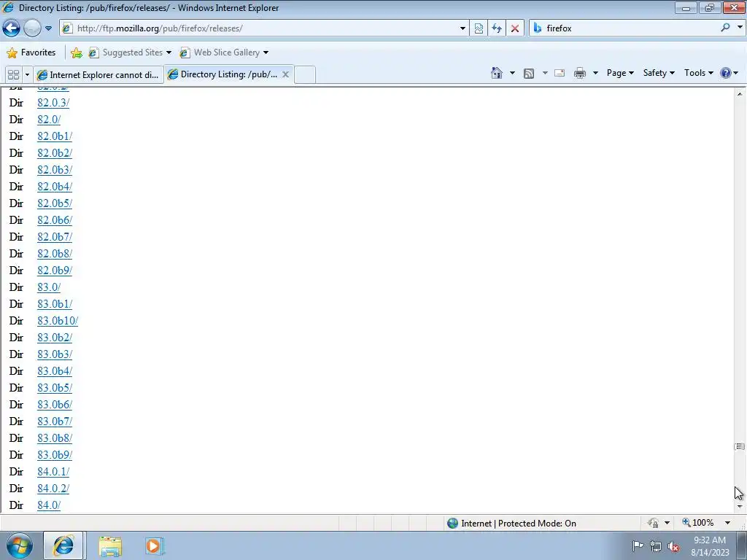Open Windows Explorer from taskbar
The width and height of the screenshot is (747, 560).
[110, 546]
